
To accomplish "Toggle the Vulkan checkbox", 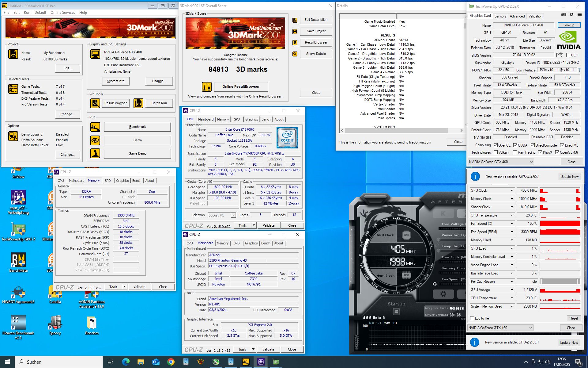I will coord(496,152).
